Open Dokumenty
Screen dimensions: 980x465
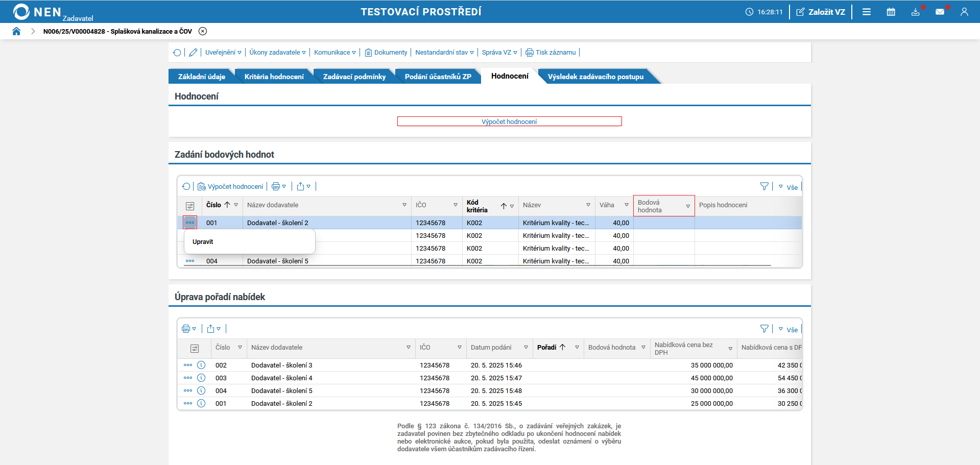coord(386,53)
